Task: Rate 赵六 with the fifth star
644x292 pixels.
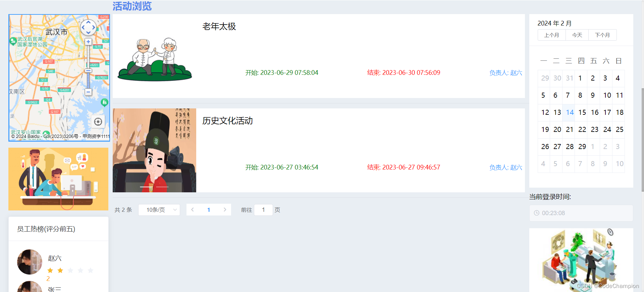Action: click(x=91, y=271)
